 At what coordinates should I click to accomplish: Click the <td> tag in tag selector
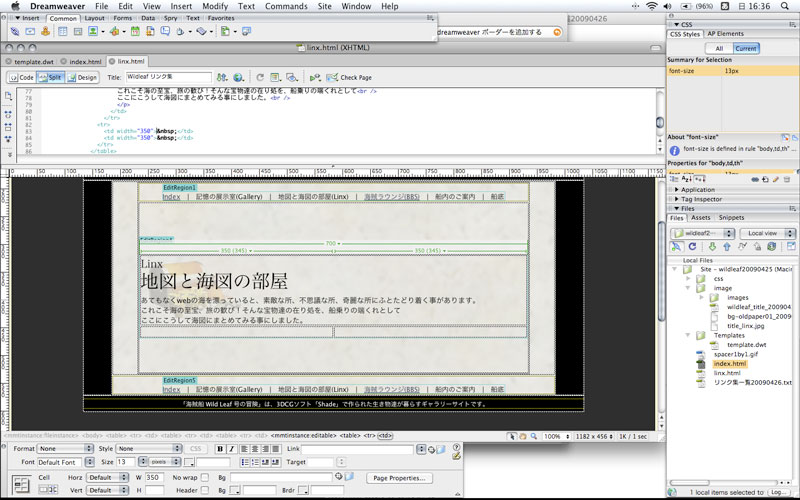(385, 436)
